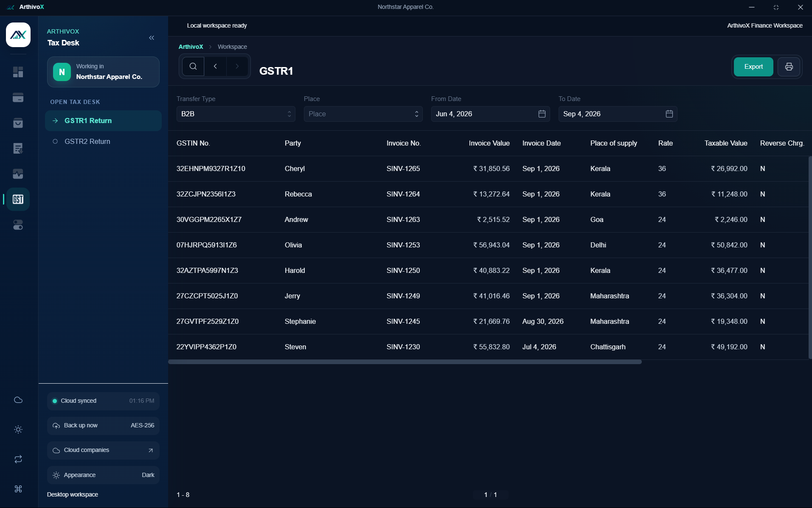The width and height of the screenshot is (812, 508).
Task: Click the Reverse Chrg. column header
Action: tap(782, 143)
